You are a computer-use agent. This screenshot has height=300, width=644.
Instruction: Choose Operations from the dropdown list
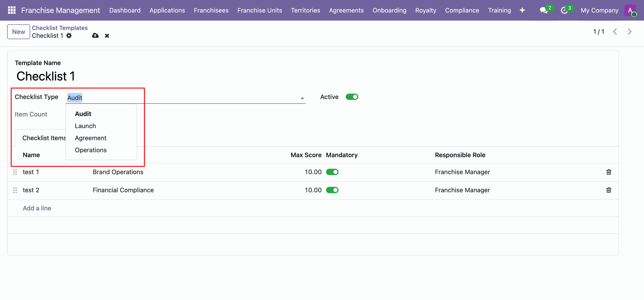(x=91, y=150)
